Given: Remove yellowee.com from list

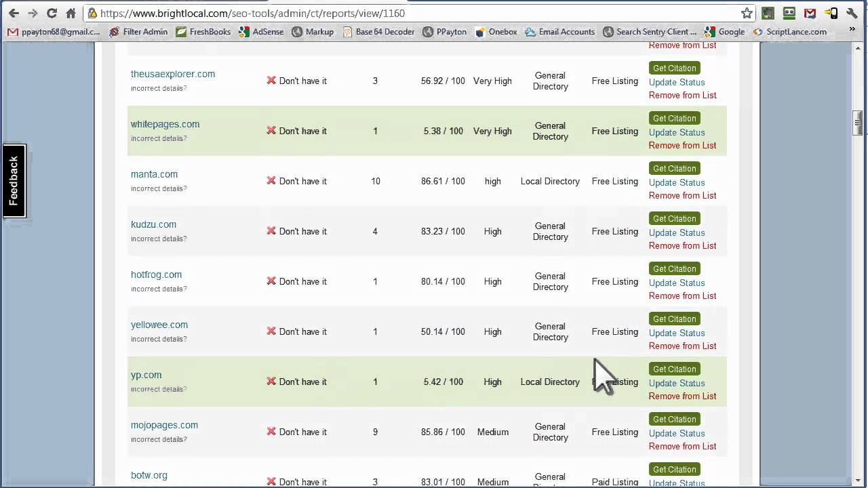Looking at the screenshot, I should (x=682, y=346).
